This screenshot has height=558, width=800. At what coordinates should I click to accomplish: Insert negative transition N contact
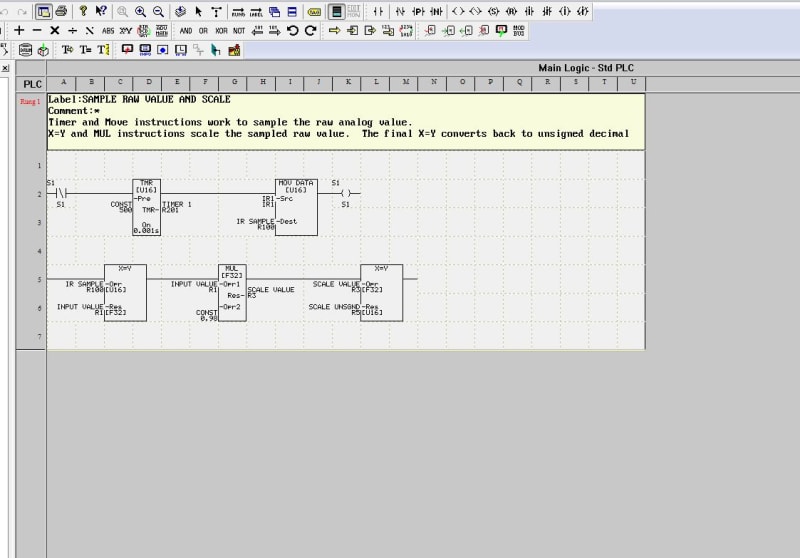pyautogui.click(x=436, y=11)
